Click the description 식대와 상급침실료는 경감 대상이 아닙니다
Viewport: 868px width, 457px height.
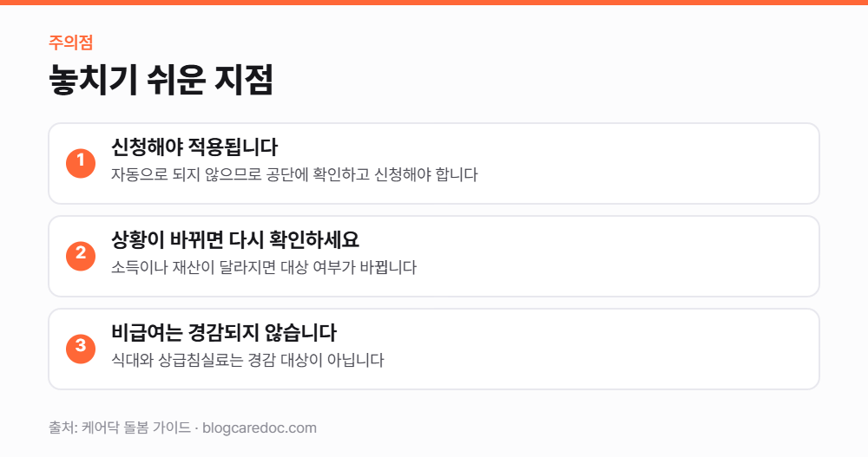[x=247, y=361]
